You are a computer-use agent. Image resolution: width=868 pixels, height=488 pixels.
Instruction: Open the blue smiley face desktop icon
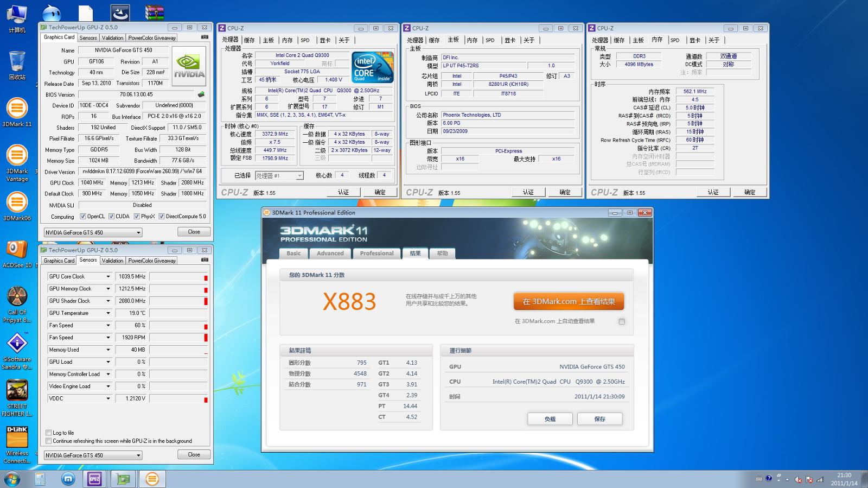[52, 12]
